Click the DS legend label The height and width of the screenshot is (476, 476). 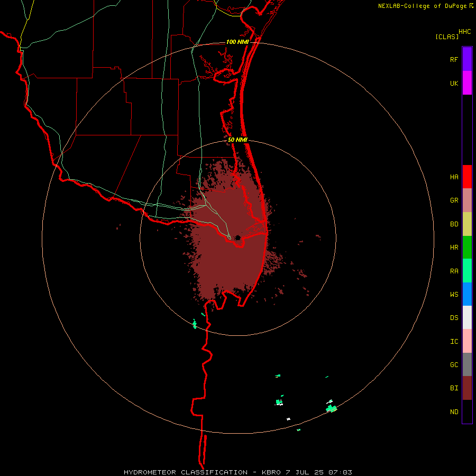(x=454, y=318)
